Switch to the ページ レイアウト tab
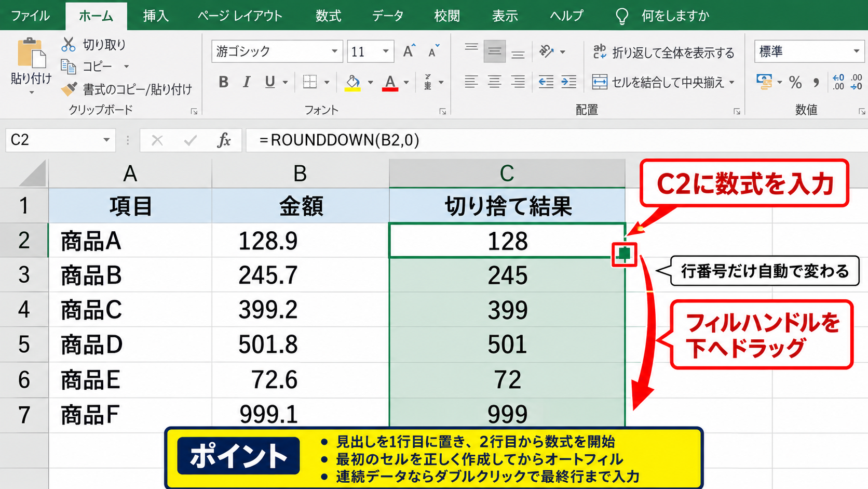 coord(240,16)
